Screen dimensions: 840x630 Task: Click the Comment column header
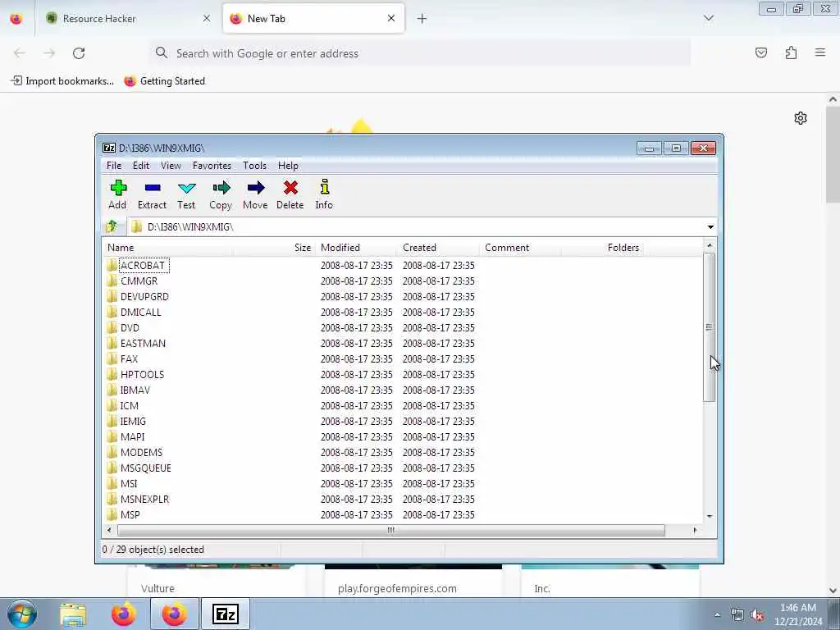click(x=521, y=248)
